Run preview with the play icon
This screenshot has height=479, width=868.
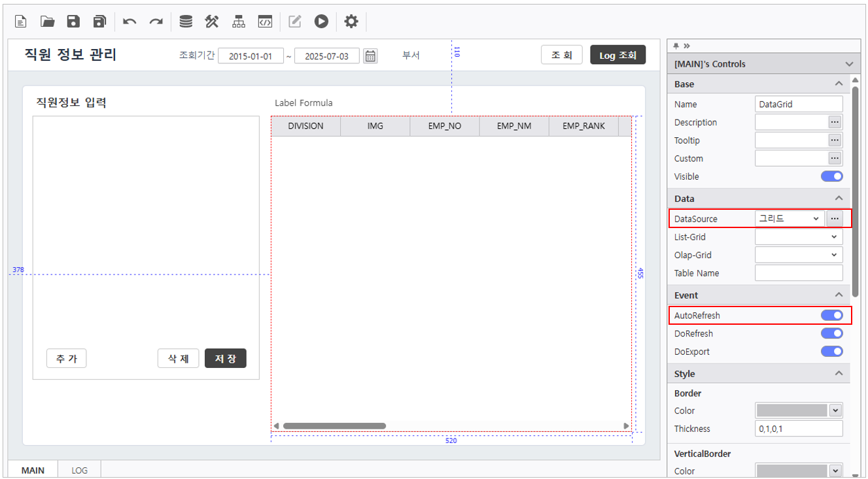coord(321,22)
